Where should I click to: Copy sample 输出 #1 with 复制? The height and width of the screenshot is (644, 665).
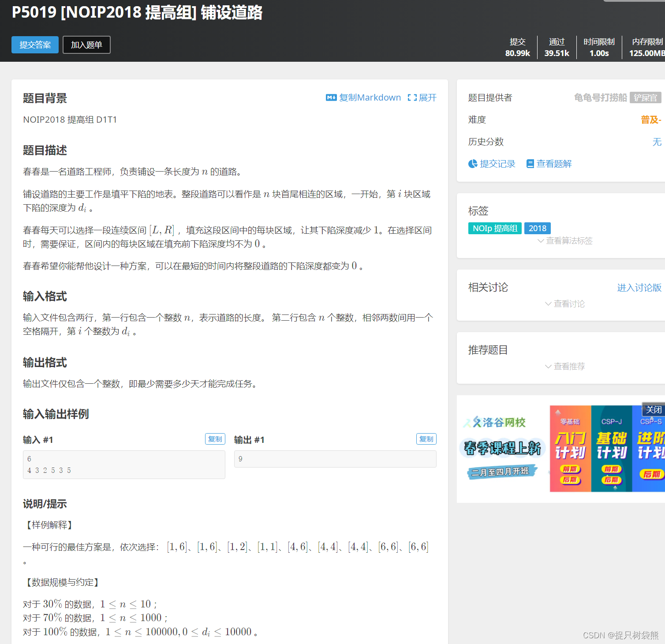click(x=426, y=439)
